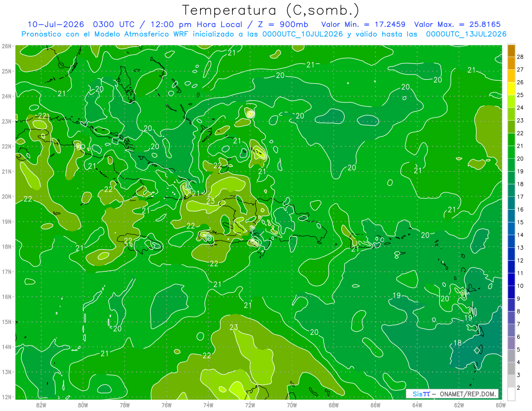Pick the white swatch below legend value 2

point(511,394)
